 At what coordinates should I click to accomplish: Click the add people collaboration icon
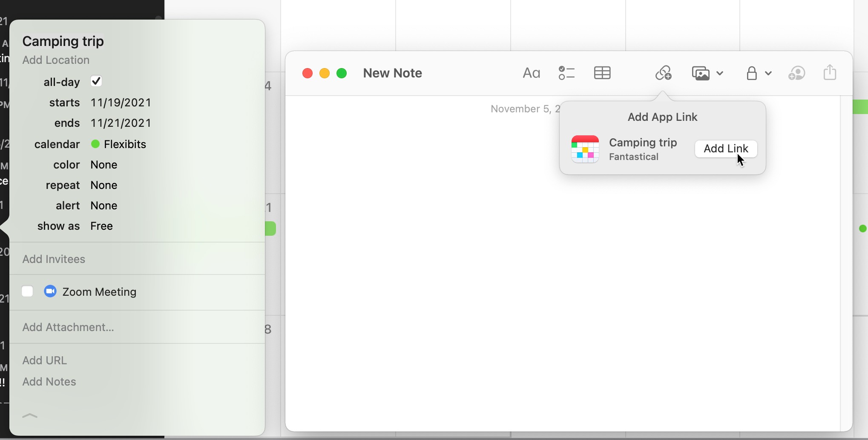[796, 73]
